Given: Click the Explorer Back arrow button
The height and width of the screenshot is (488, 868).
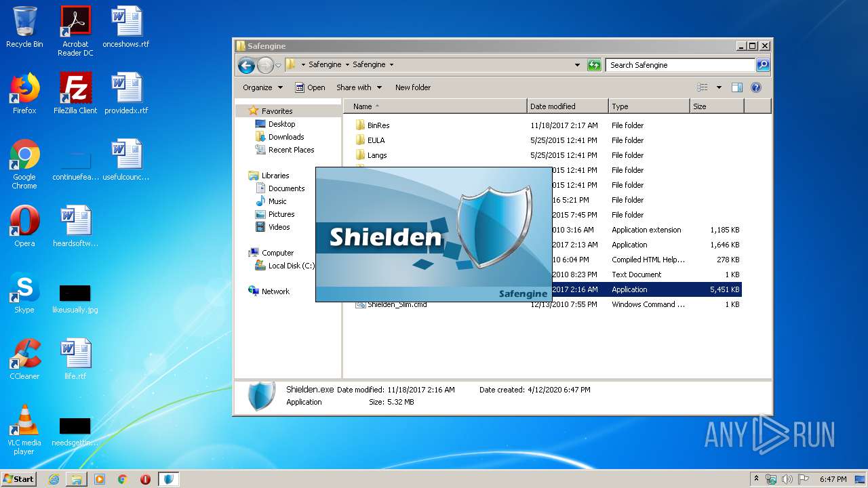Looking at the screenshot, I should pos(246,65).
